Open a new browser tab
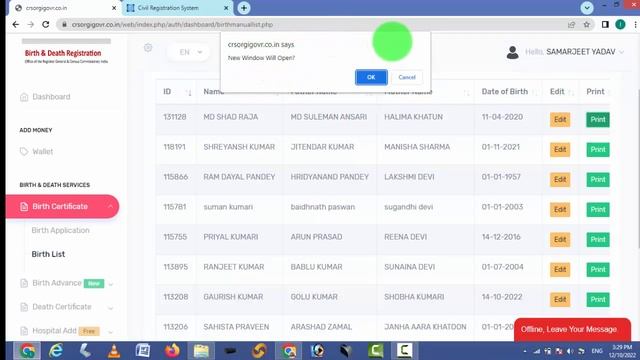 [x=244, y=8]
